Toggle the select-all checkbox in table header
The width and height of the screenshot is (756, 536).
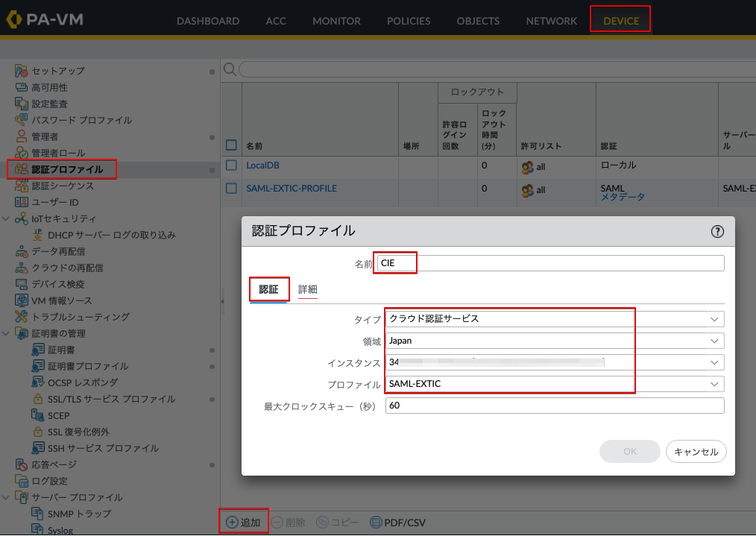click(231, 145)
